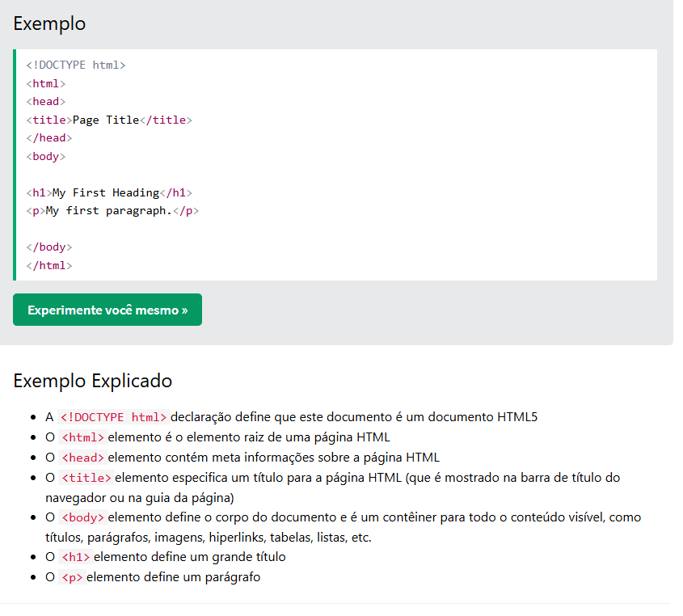Screen dimensions: 683x616
Task: Click the opening html tag in code block
Action: pos(45,83)
